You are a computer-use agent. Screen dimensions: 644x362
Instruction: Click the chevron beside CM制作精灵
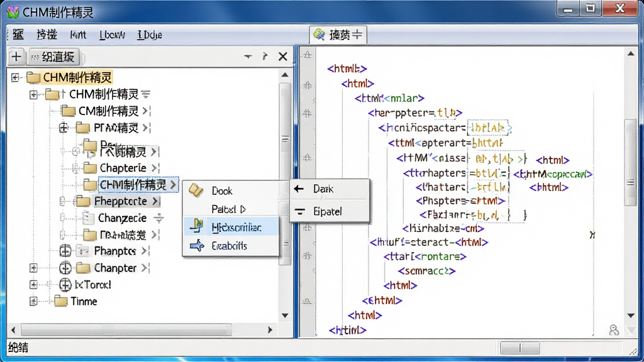click(x=146, y=111)
